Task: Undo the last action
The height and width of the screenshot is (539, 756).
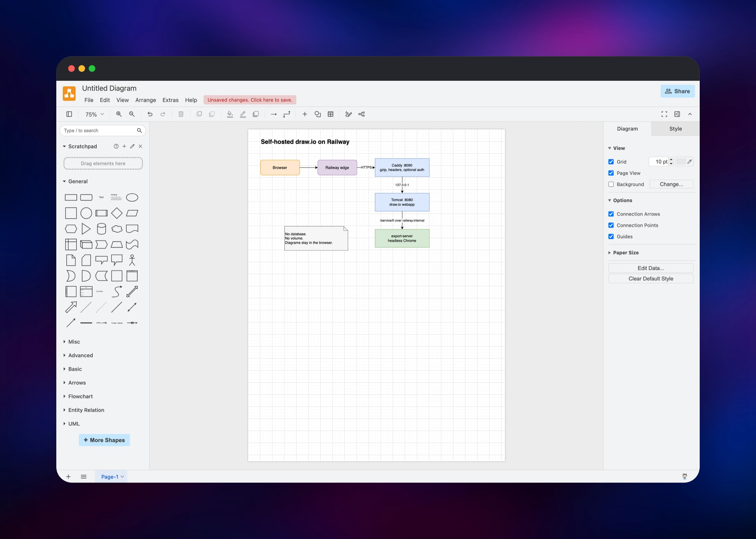Action: click(150, 114)
